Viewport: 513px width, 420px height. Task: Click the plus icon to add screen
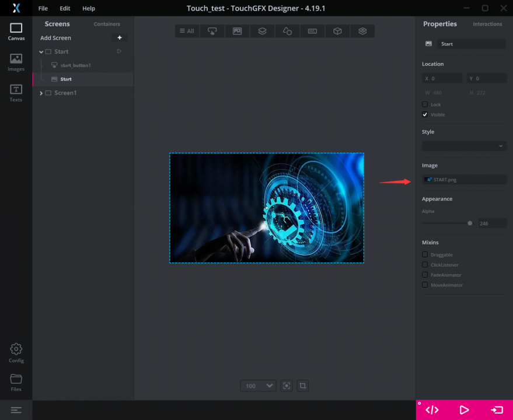click(120, 37)
